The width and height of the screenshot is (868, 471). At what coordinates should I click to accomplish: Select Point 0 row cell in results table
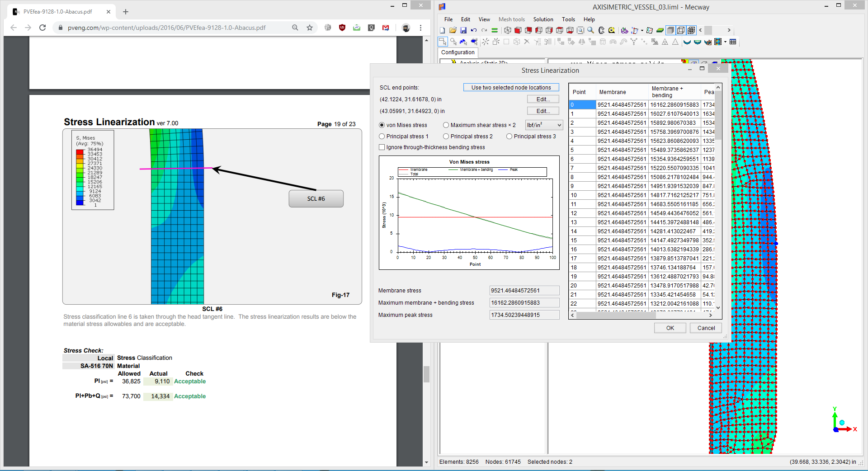582,105
